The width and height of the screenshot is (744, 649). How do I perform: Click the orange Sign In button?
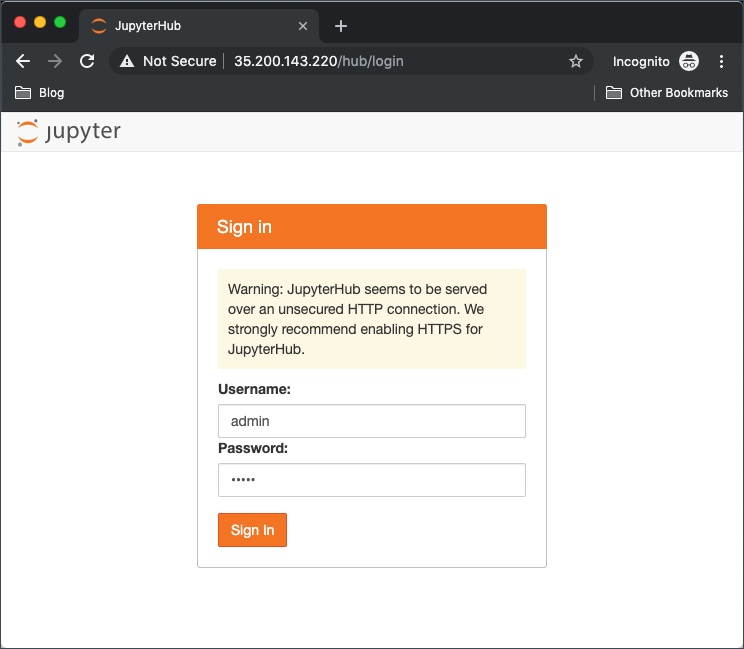(x=252, y=530)
